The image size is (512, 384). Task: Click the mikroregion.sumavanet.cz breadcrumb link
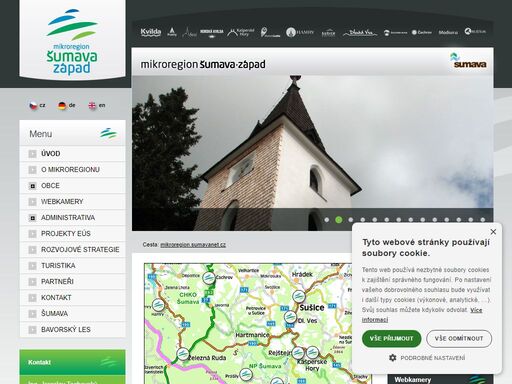(193, 245)
